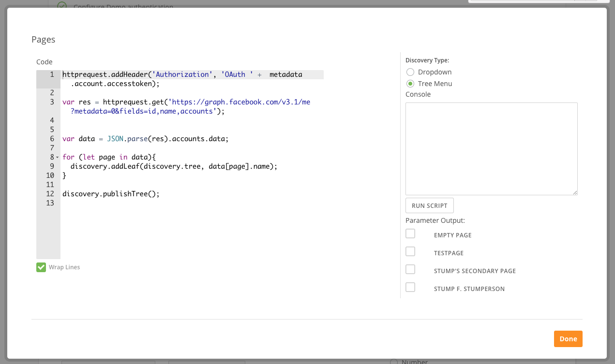Click line number 12 in the gutter
The image size is (615, 364).
pyautogui.click(x=50, y=194)
